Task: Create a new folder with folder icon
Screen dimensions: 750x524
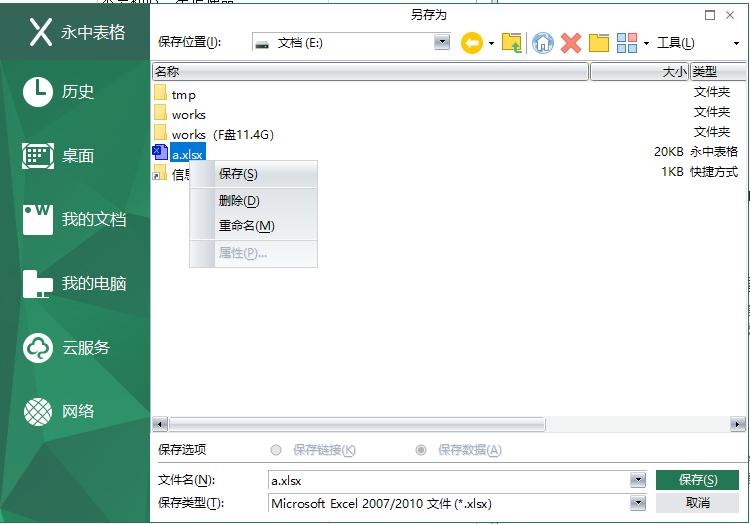Action: [x=598, y=43]
